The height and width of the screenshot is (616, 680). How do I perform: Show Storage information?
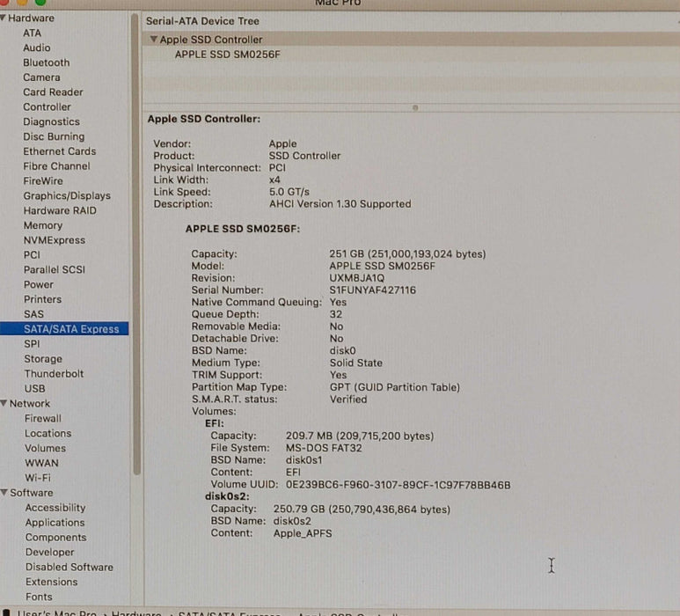tap(43, 359)
